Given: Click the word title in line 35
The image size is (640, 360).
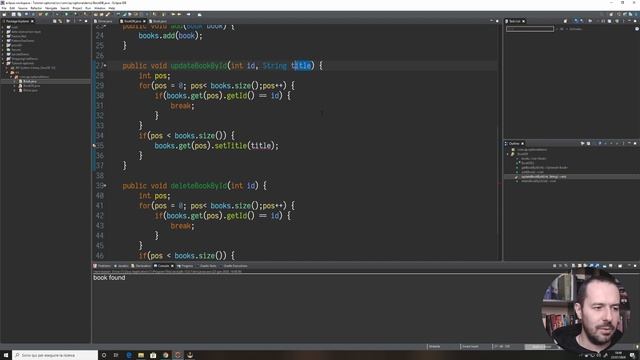Looking at the screenshot, I should click(x=260, y=146).
